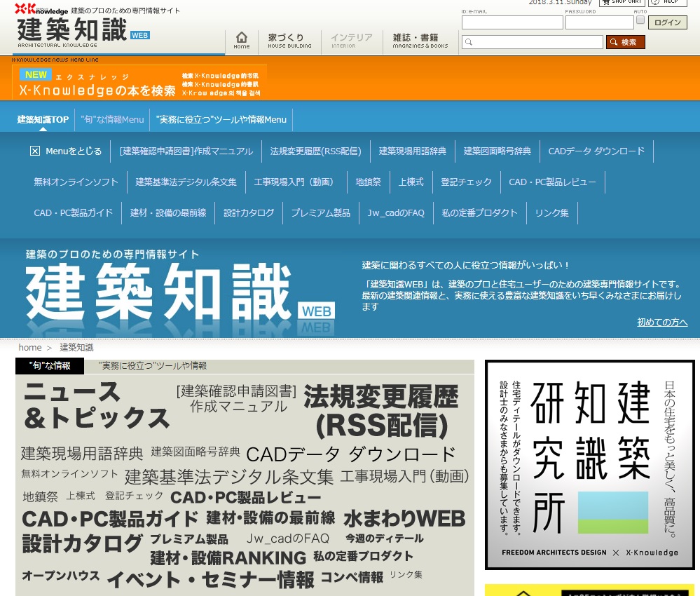Open 法規変更履歴(RSS配信) in blue menu
700x596 pixels.
point(315,151)
